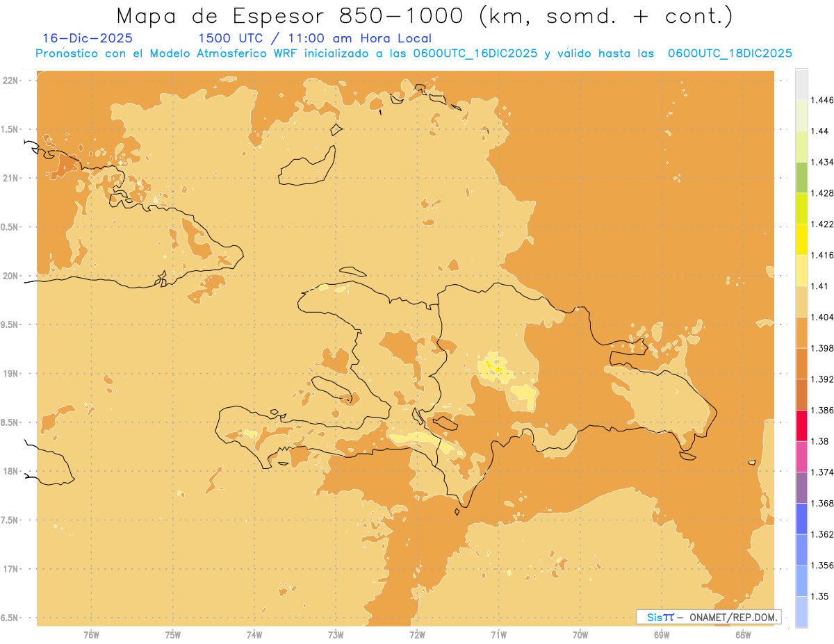
Task: Click the legend value "1.44"
Action: 819,131
